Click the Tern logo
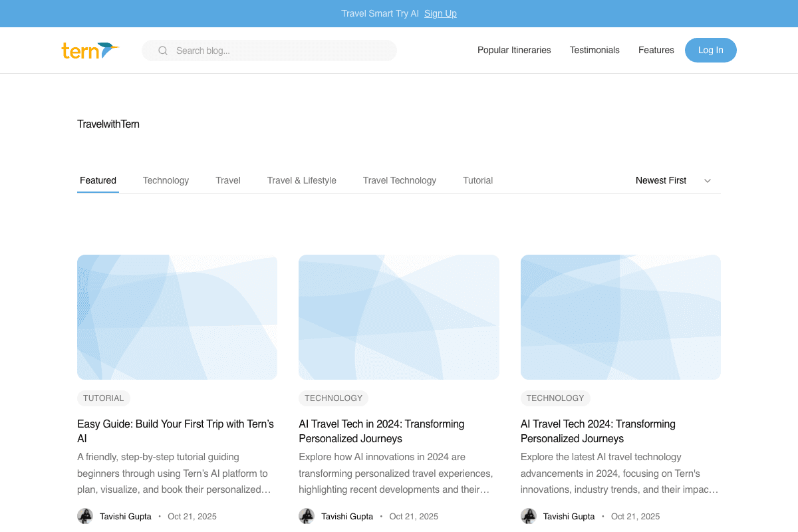The width and height of the screenshot is (798, 532). tap(90, 50)
